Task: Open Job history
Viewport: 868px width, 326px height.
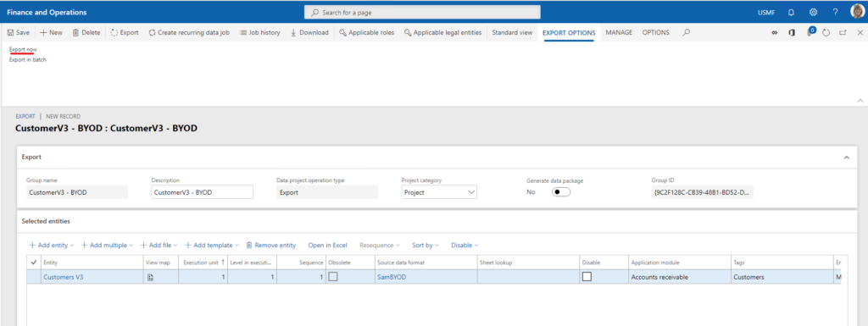Action: 259,32
